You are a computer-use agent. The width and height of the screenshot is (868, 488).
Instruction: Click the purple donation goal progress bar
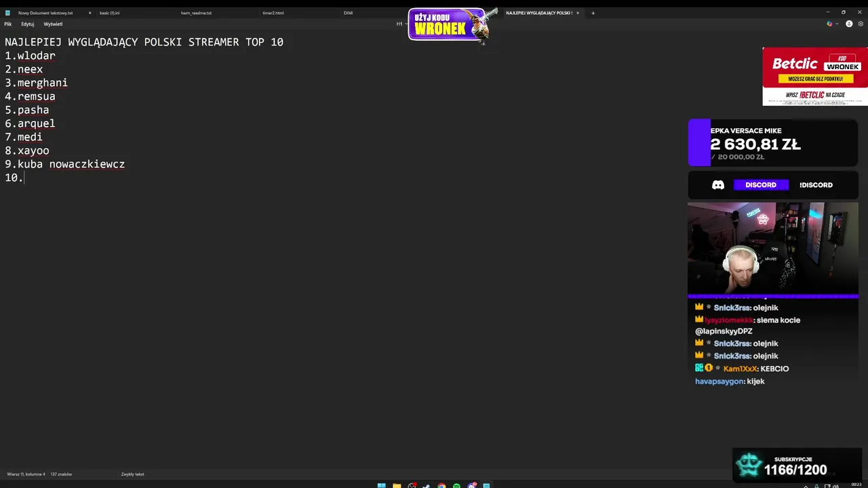click(x=699, y=142)
